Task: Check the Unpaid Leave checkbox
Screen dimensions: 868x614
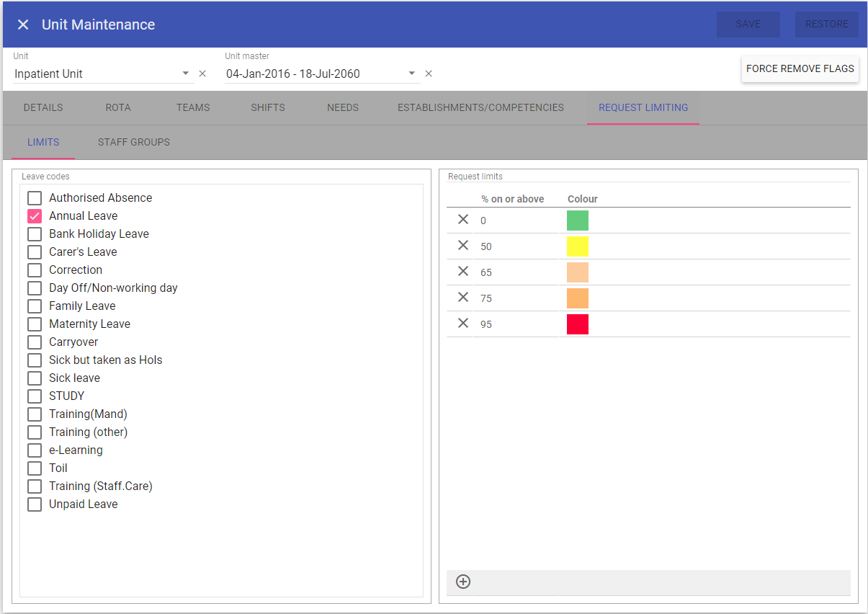Action: pyautogui.click(x=35, y=504)
